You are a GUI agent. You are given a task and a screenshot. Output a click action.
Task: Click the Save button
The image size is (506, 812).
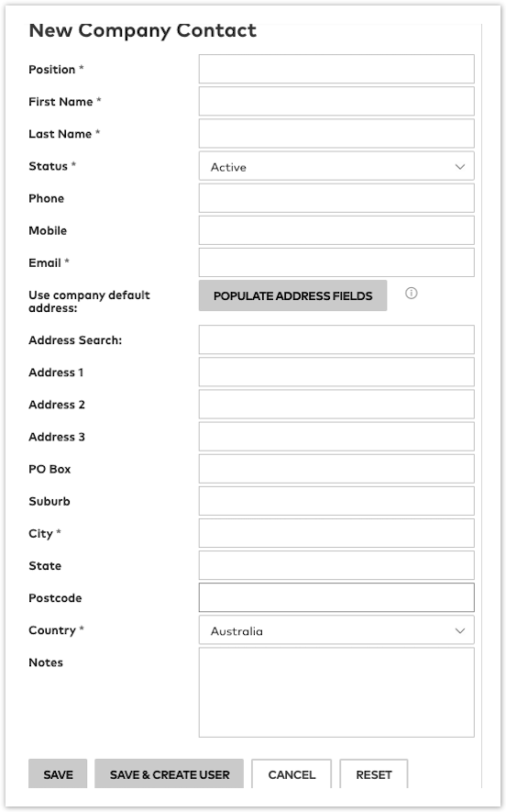pos(58,774)
